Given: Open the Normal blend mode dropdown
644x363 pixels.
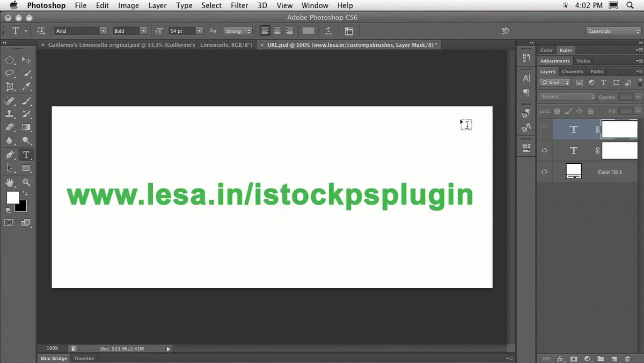Looking at the screenshot, I should click(x=567, y=97).
